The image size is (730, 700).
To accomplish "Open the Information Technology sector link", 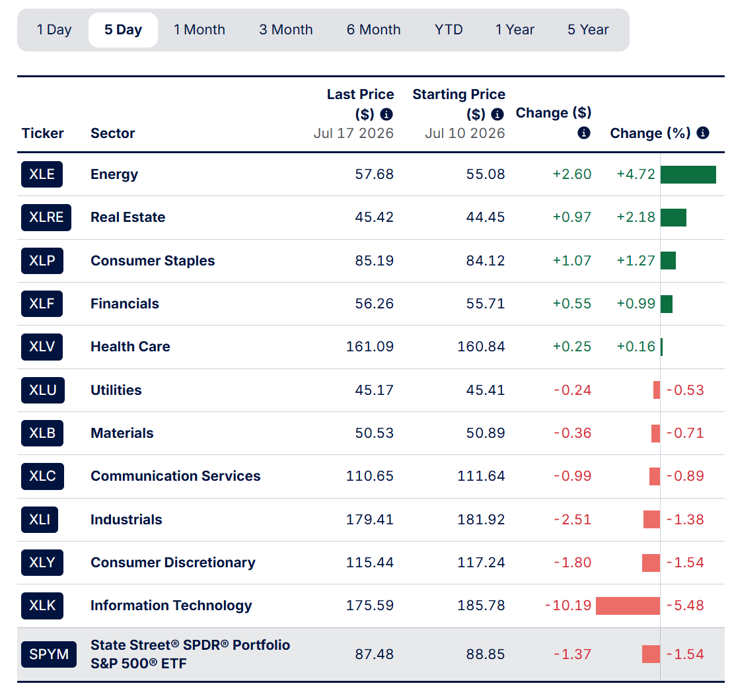I will click(x=171, y=606).
